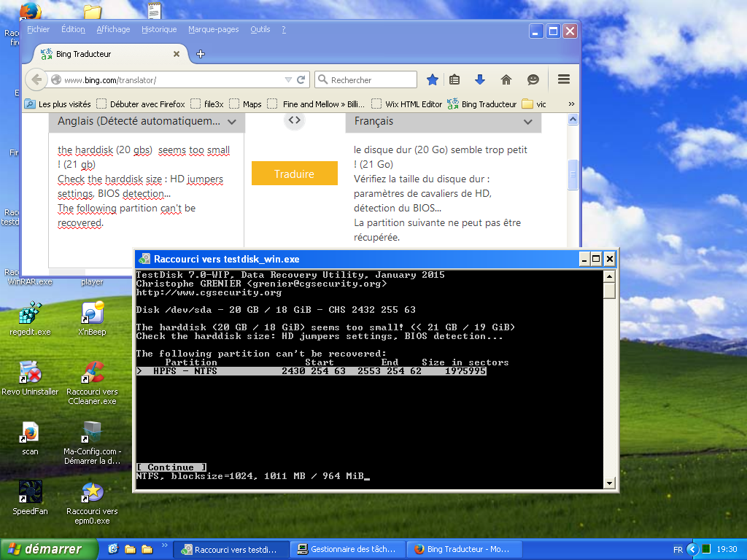Show hidden tray icons with the arrow

click(x=692, y=549)
